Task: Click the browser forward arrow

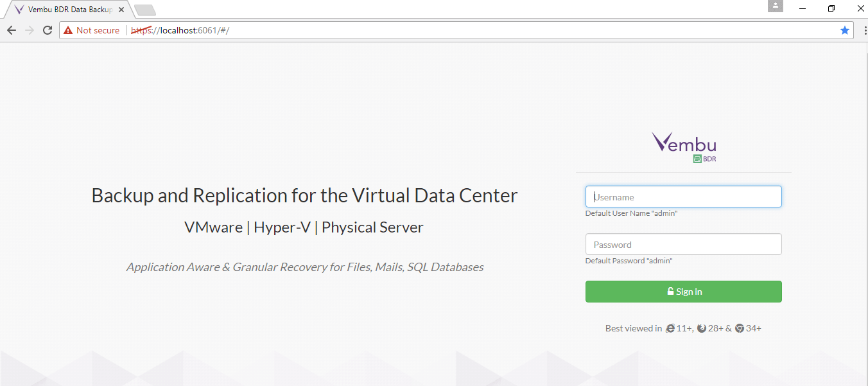Action: click(x=30, y=30)
